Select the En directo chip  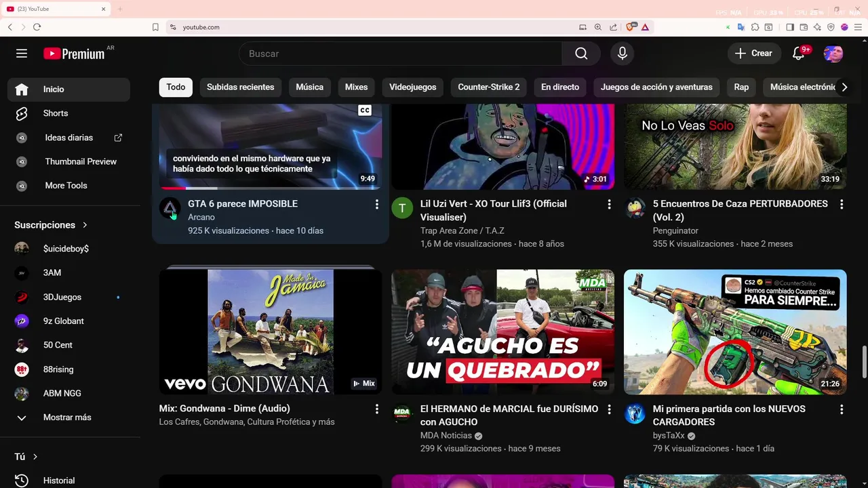[560, 87]
